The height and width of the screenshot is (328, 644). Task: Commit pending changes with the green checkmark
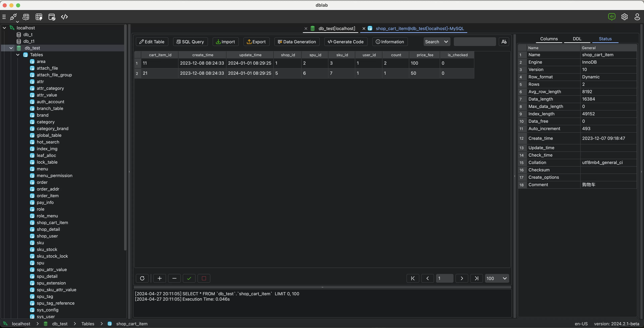click(189, 278)
